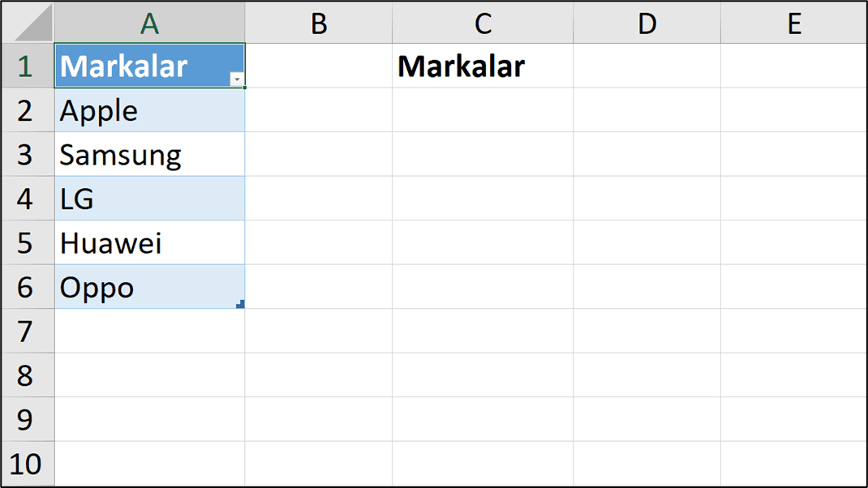Select column C header
This screenshot has height=488, width=868.
pyautogui.click(x=483, y=24)
